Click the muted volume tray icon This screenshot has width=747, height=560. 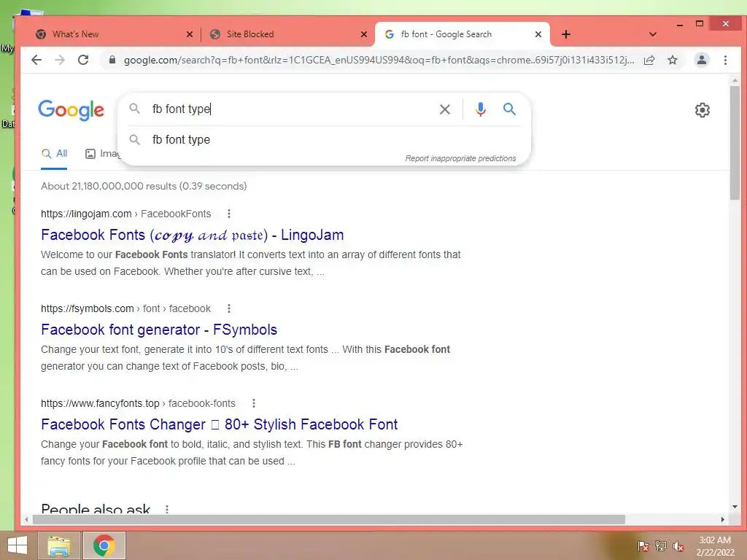[678, 546]
